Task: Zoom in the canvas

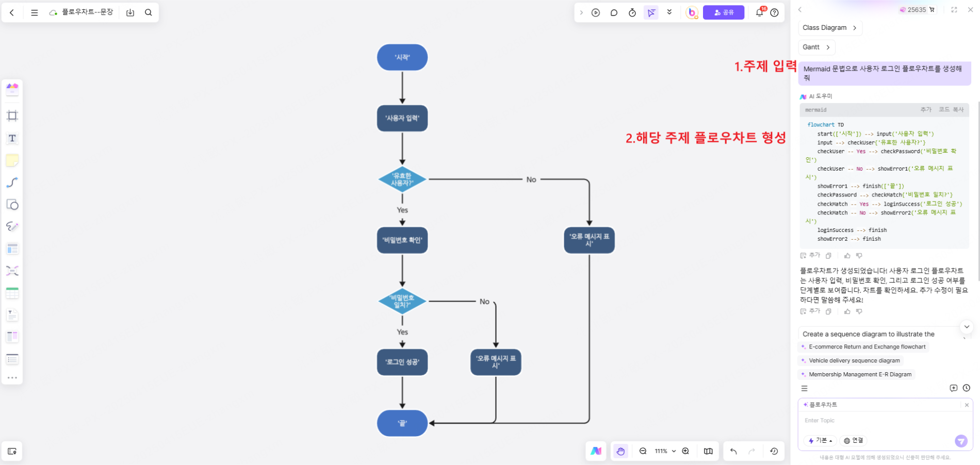Action: click(685, 451)
